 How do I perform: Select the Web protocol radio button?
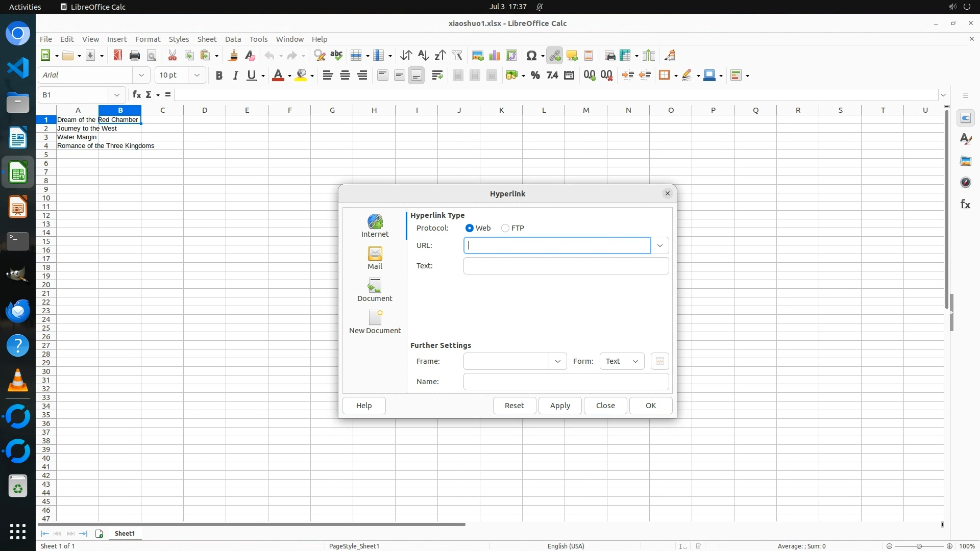470,228
